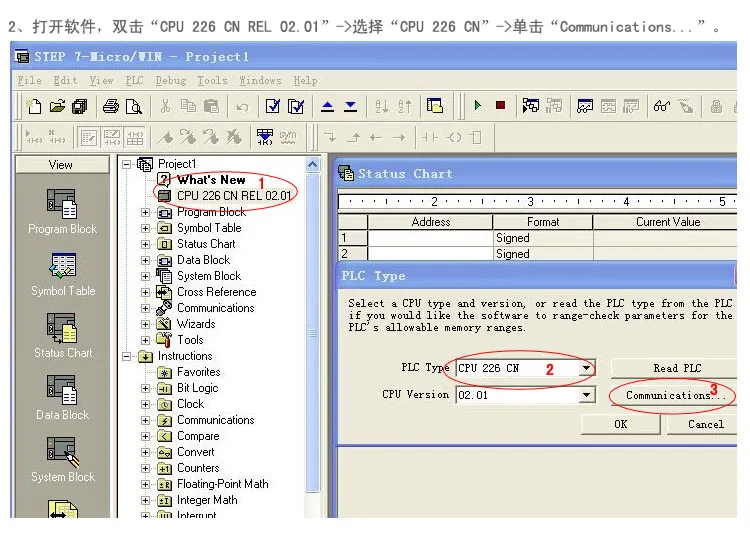The image size is (750, 542).
Task: Expand the Program Block tree node
Action: pos(145,212)
